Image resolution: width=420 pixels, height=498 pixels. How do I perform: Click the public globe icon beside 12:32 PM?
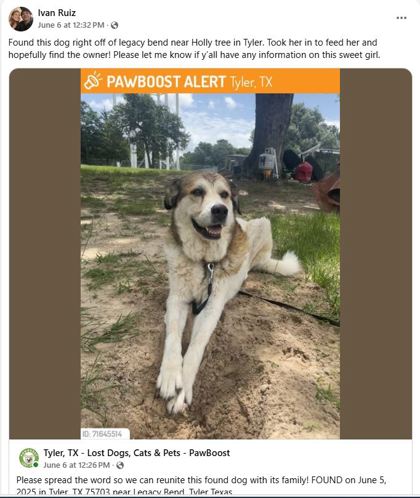point(114,25)
